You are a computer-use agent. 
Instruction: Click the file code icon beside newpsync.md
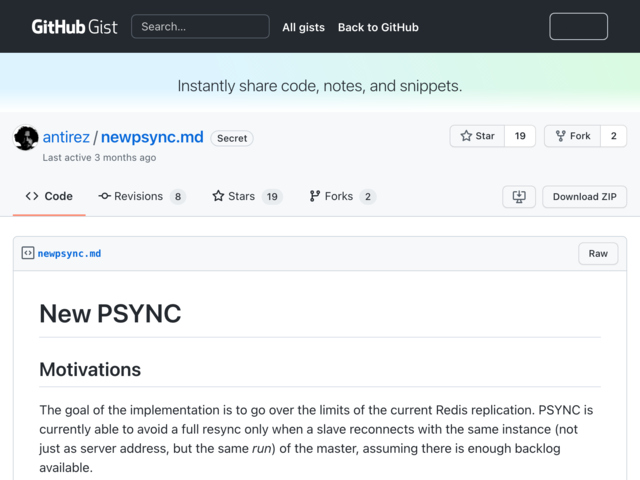click(x=28, y=253)
